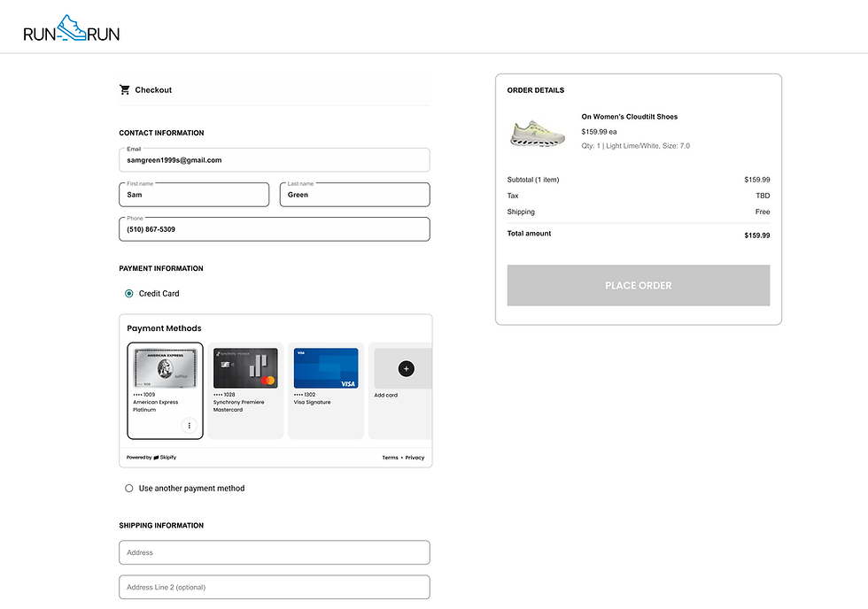Click the Add card label

(386, 395)
